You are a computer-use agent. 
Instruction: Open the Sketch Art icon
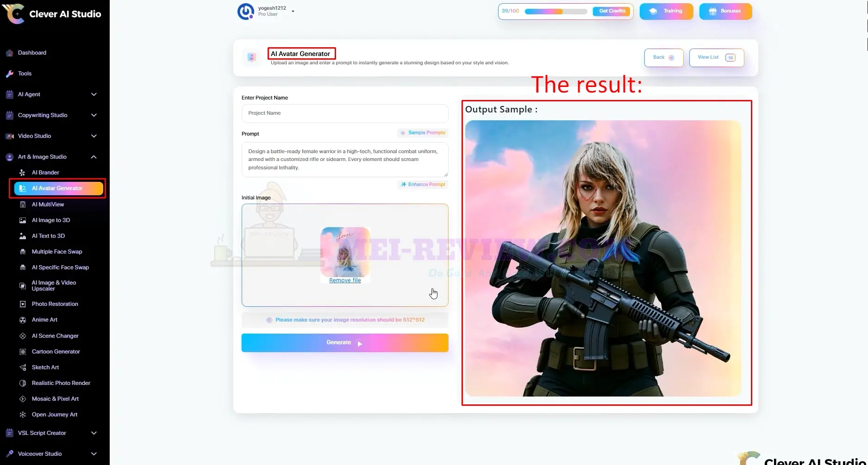coord(22,367)
